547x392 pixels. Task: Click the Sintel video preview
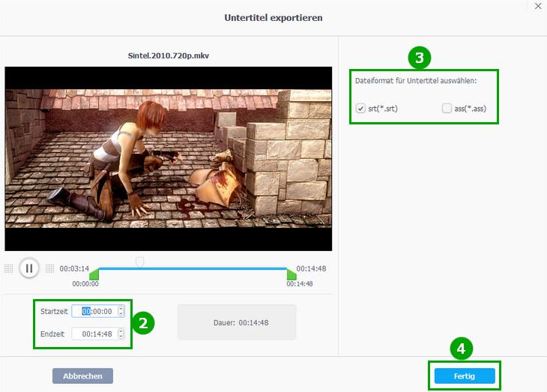click(x=169, y=159)
